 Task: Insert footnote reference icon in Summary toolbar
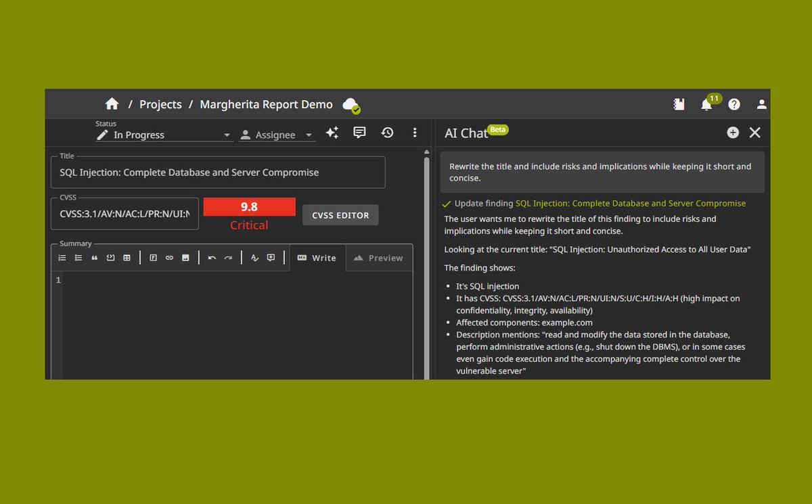click(x=153, y=258)
